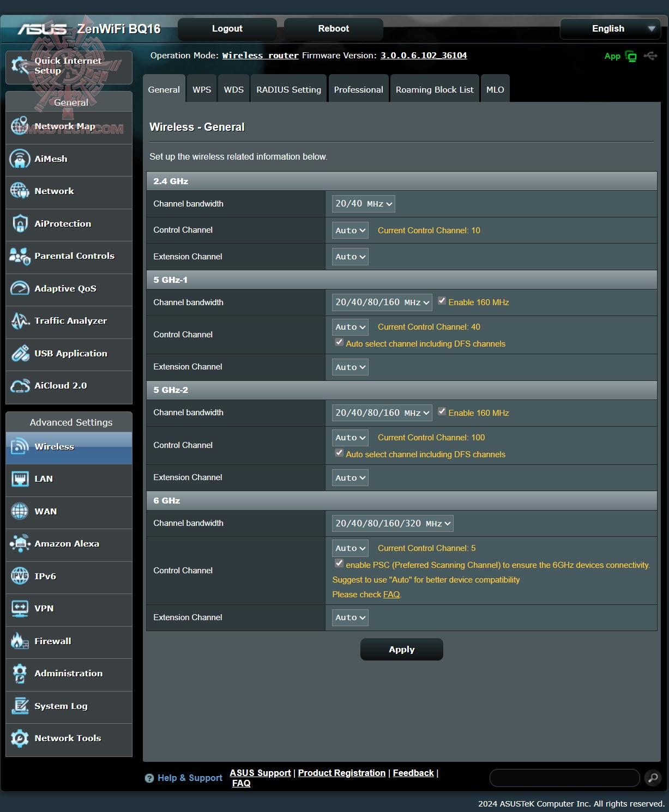Viewport: 669px width, 812px height.
Task: Click the Apply button
Action: (402, 650)
